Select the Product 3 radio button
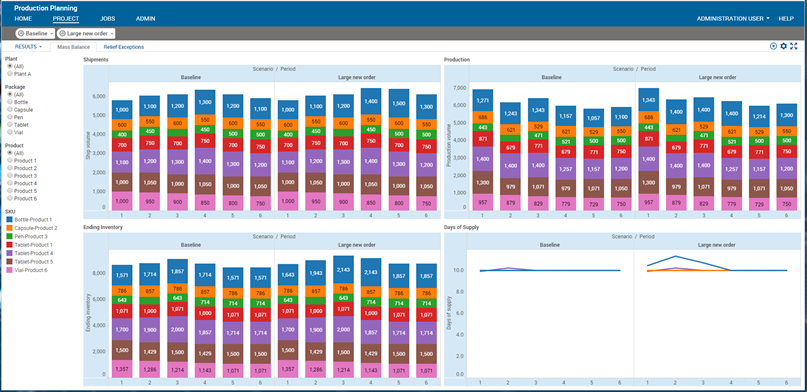 10,176
